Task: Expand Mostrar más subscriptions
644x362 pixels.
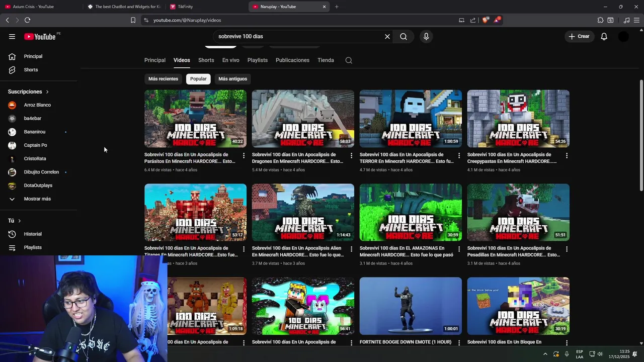Action: pos(39,199)
